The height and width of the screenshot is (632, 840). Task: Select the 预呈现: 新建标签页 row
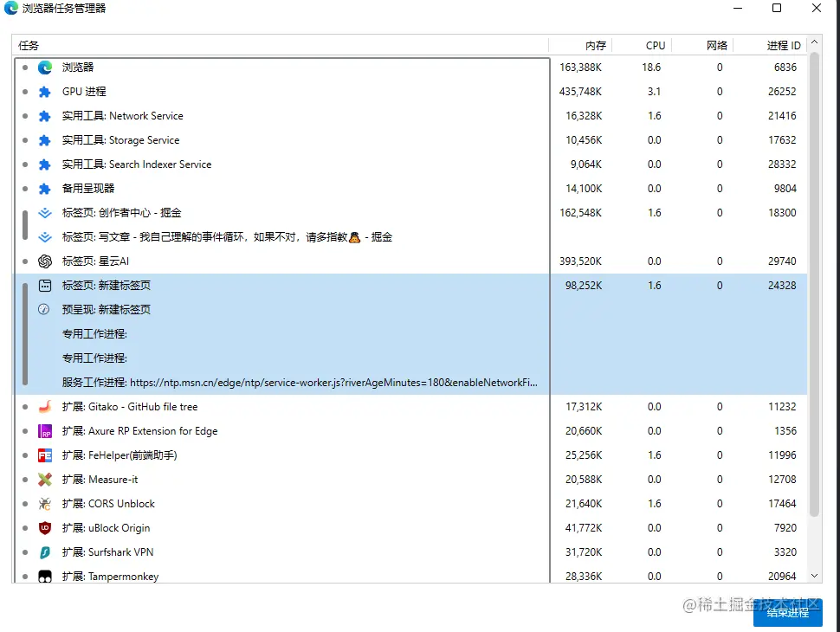pos(410,310)
